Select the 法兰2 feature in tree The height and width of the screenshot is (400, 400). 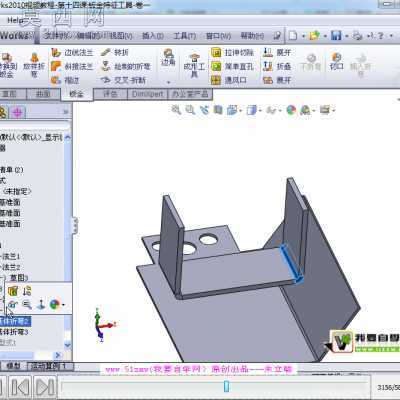click(x=11, y=267)
